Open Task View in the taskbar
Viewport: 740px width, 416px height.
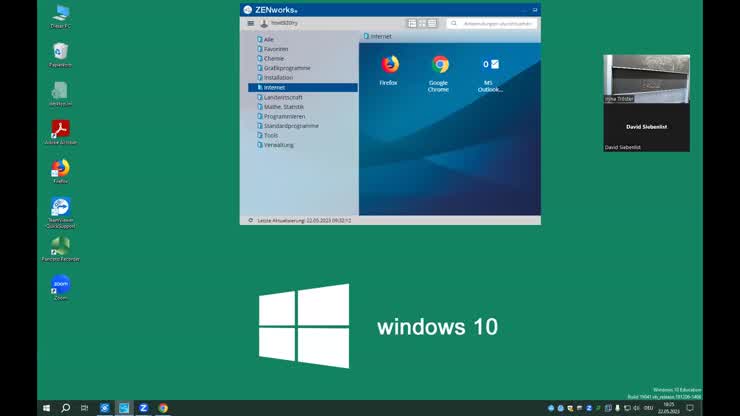point(84,408)
